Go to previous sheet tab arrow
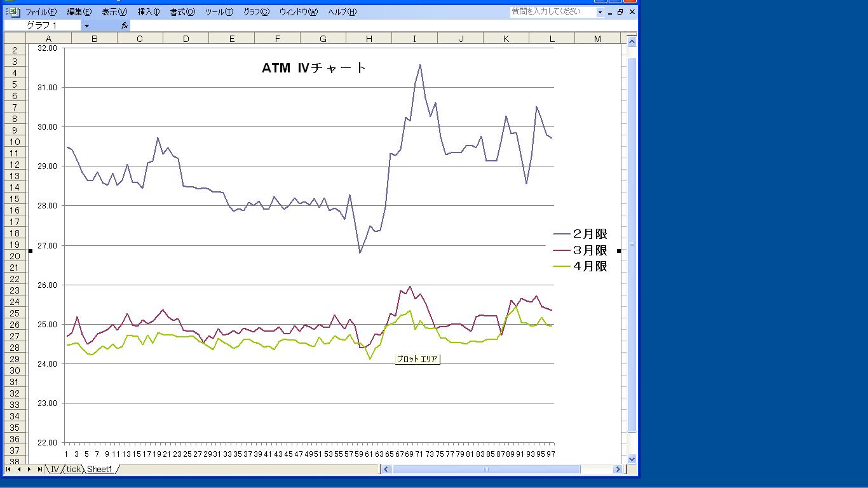 click(x=19, y=469)
